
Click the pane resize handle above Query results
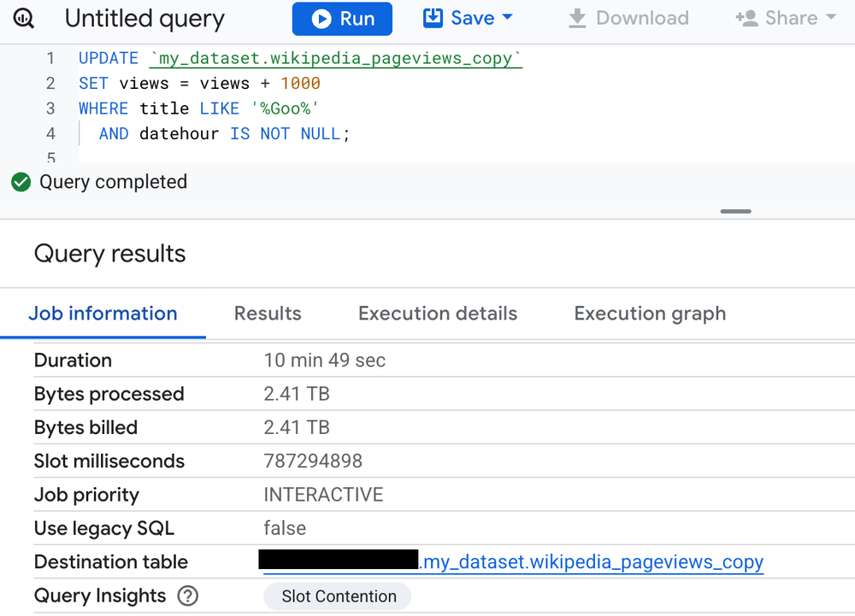click(735, 211)
